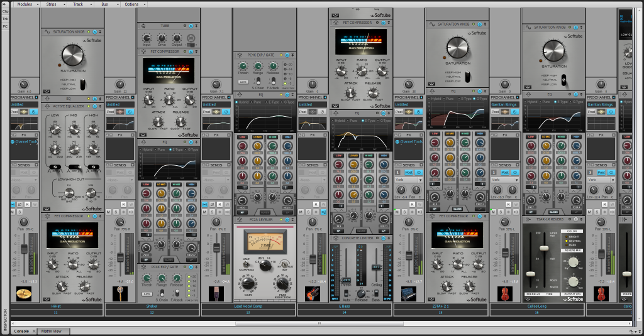Click the horizontal console scrollbar

point(319,323)
